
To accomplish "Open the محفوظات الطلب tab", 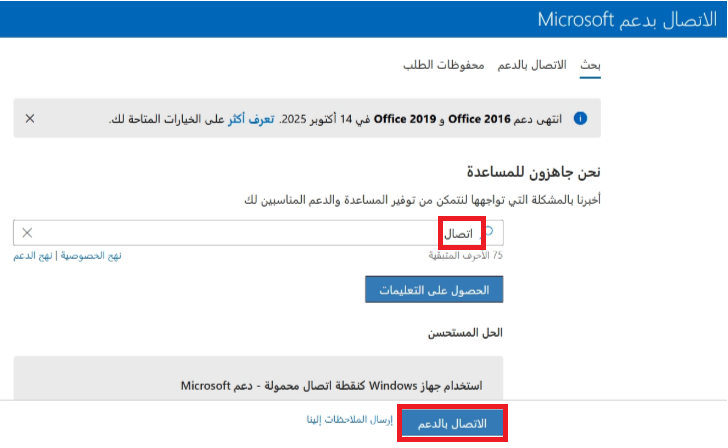I will coord(443,65).
